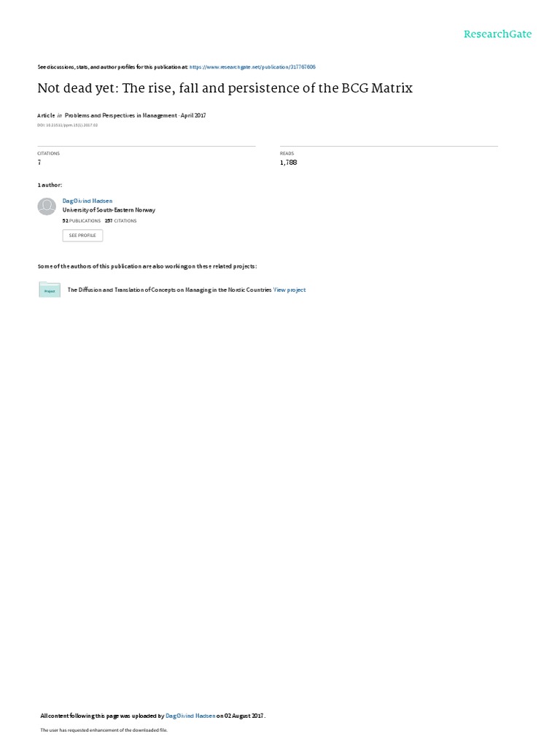
Task: Click the Diffusion and Translation of Concepts project title
Action: point(169,290)
